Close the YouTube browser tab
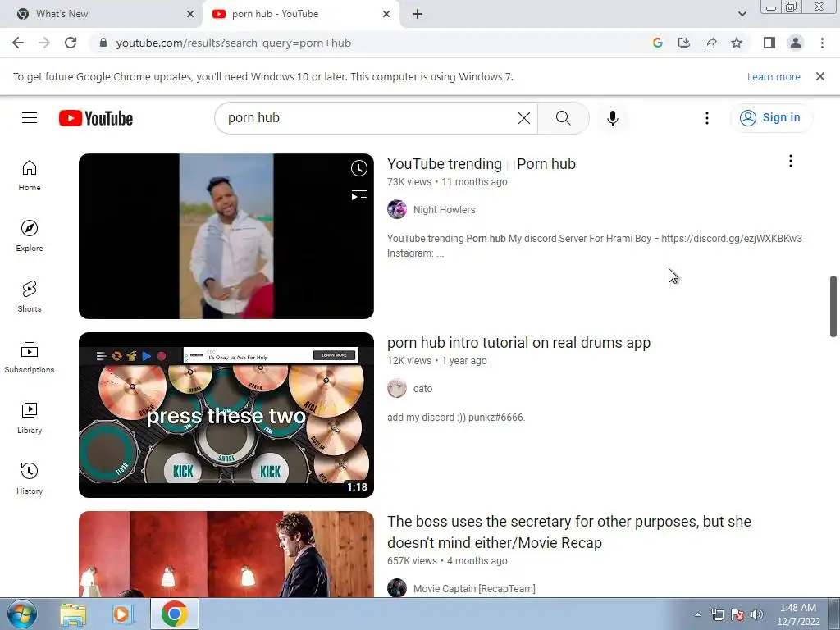 click(x=386, y=14)
